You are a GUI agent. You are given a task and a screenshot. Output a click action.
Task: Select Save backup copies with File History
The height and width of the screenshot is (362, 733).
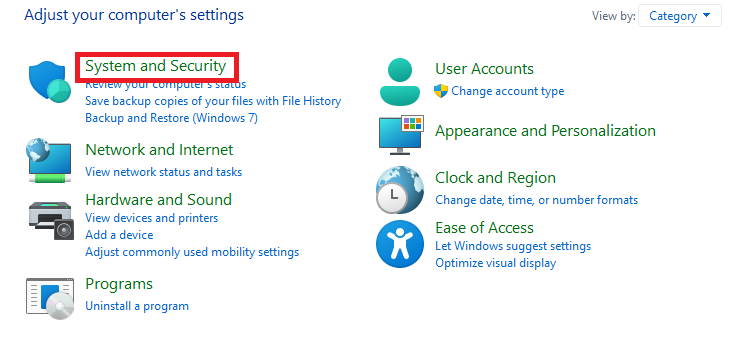[213, 101]
